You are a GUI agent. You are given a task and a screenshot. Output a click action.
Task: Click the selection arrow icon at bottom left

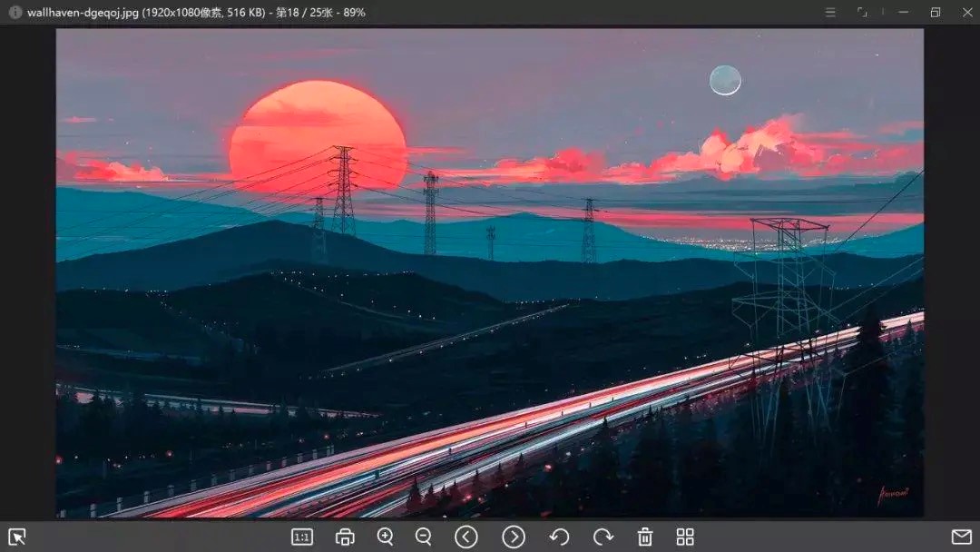17,537
